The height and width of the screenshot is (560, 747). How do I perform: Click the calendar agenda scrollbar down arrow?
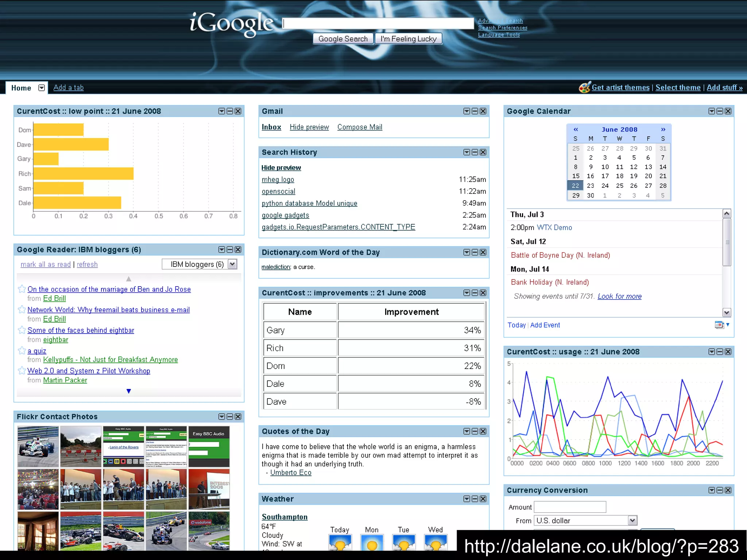(727, 312)
